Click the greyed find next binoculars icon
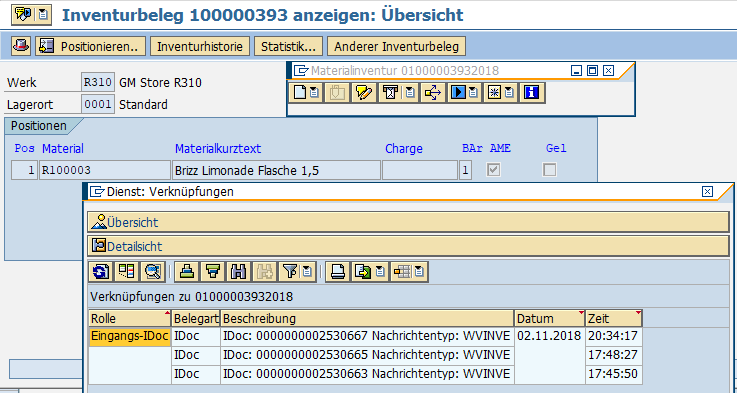 coord(265,272)
